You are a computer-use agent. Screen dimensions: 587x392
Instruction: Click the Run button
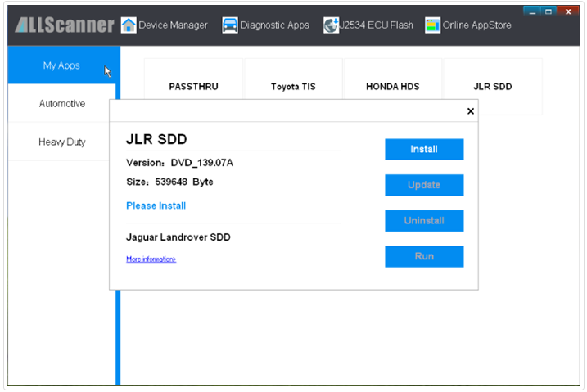point(424,256)
